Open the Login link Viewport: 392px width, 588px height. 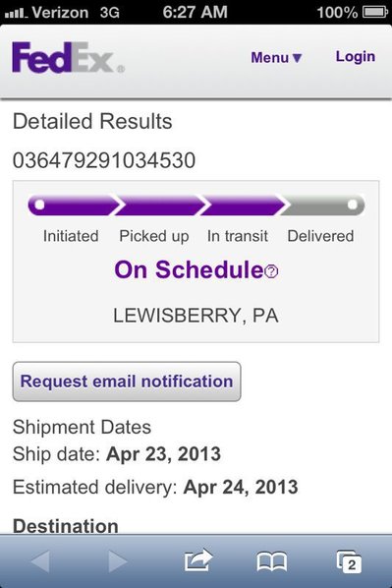coord(356,57)
